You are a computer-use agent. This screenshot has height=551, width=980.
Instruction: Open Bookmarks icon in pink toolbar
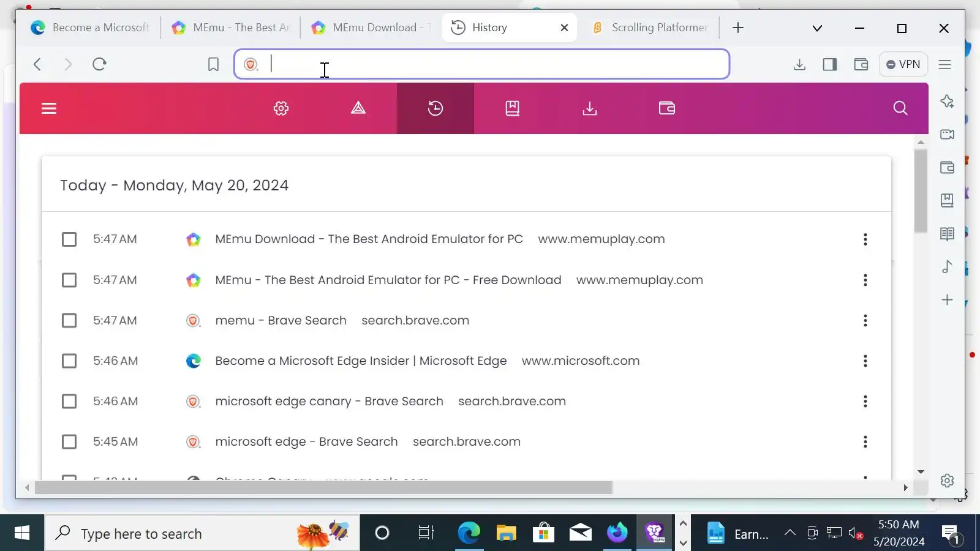click(x=513, y=108)
